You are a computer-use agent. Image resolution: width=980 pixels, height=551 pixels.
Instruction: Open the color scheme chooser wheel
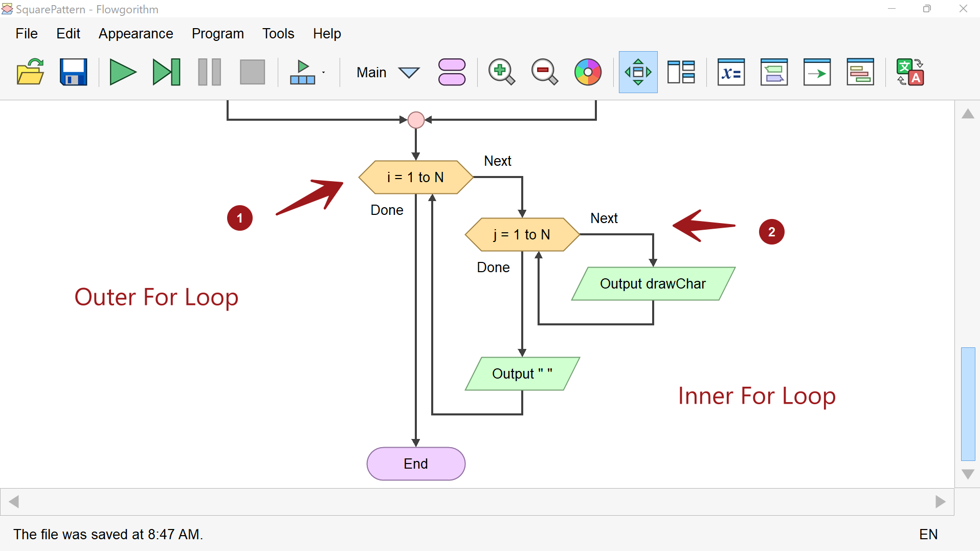(588, 72)
